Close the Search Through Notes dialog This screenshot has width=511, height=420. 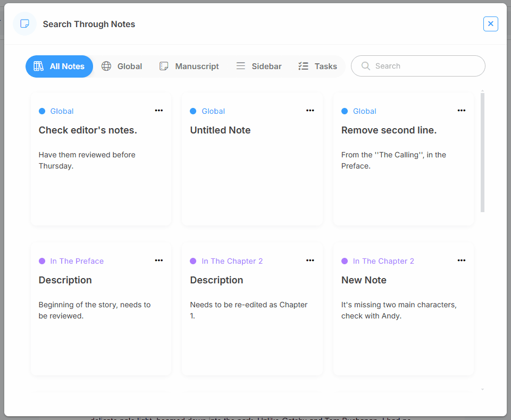coord(490,24)
